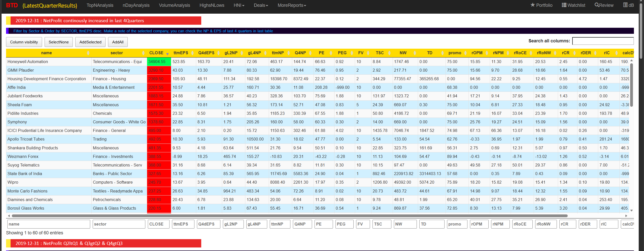Open the HighsNLows menu item
This screenshot has width=644, height=251.
click(212, 5)
